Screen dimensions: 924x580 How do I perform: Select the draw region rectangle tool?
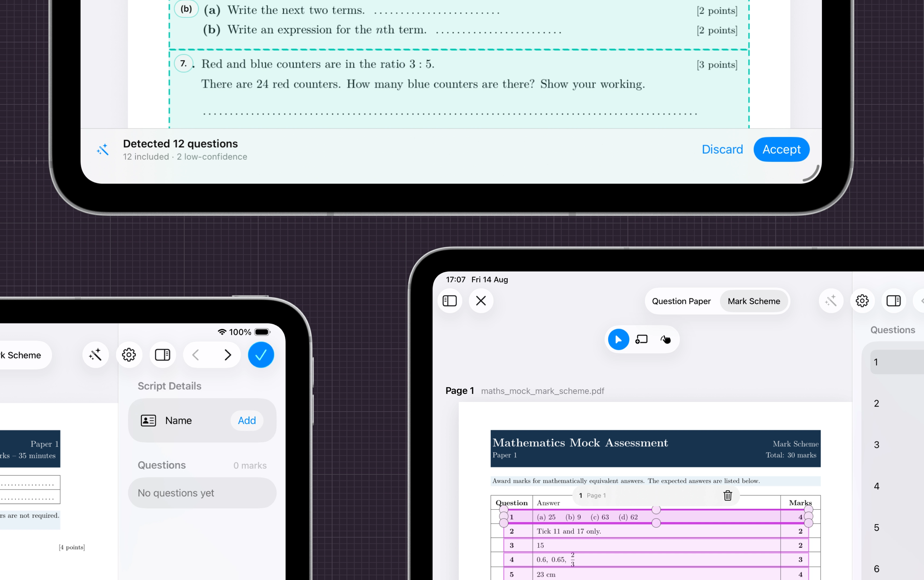pos(642,339)
